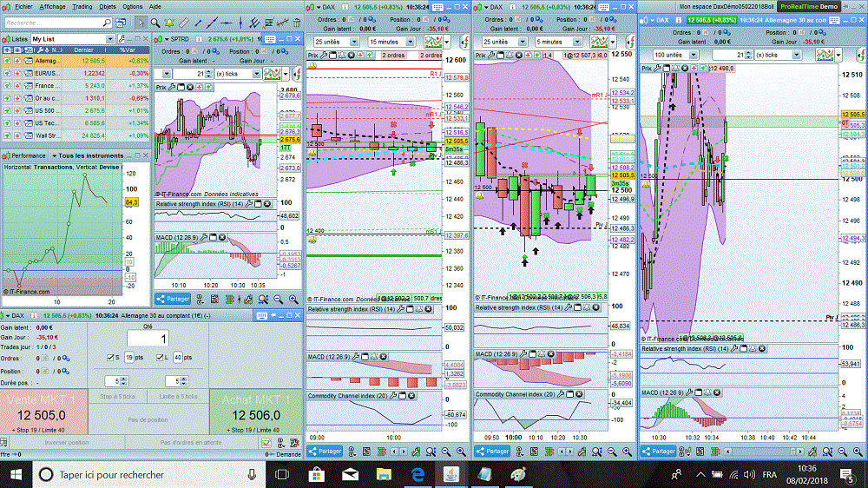Remove MACD indicator in 15 minutes DAX chart

383,357
